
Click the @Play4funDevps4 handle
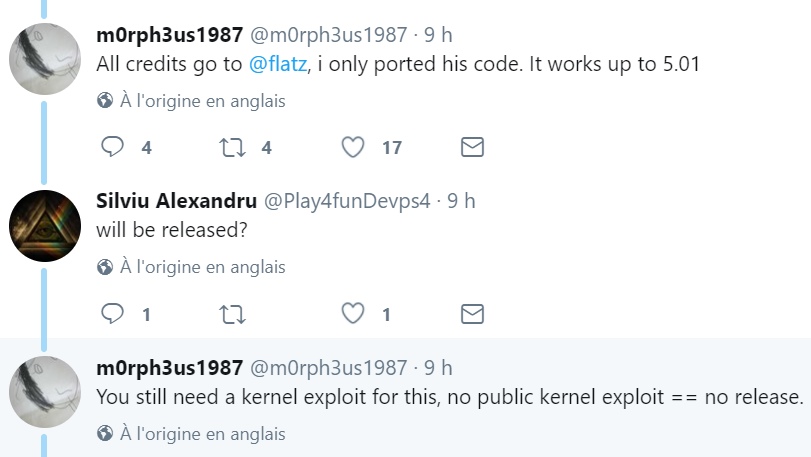(346, 201)
